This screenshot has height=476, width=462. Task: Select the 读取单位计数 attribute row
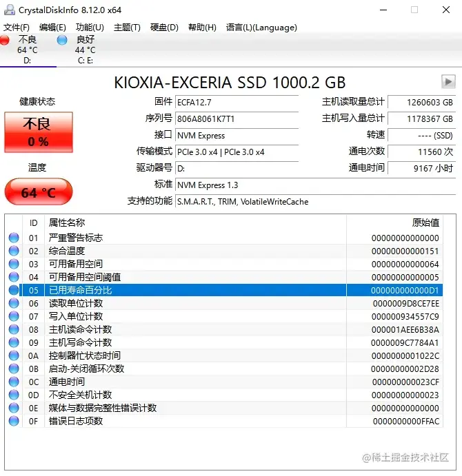(x=224, y=303)
